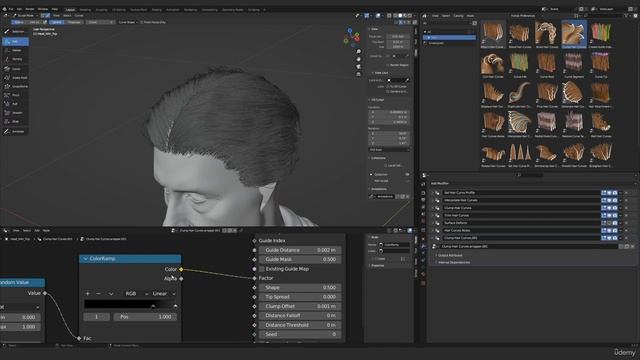Select the Curl Hair Curves asset thumbnail
The width and height of the screenshot is (640, 360).
493,66
